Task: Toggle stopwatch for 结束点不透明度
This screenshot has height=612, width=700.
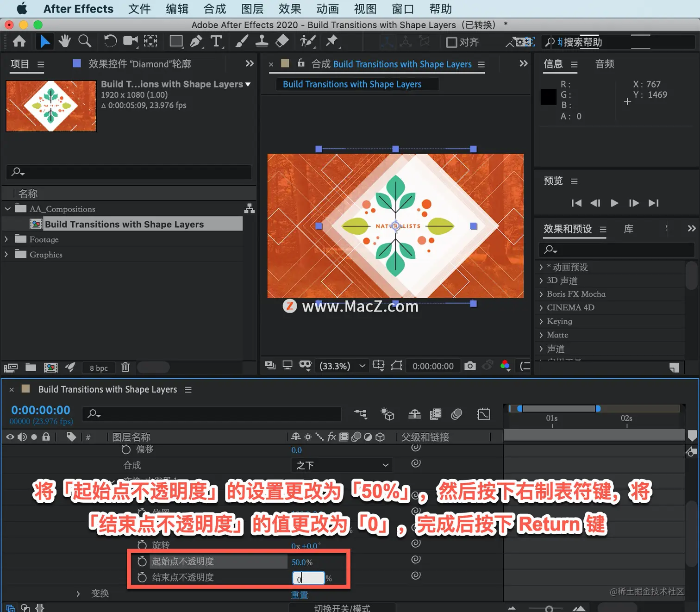Action: tap(142, 577)
